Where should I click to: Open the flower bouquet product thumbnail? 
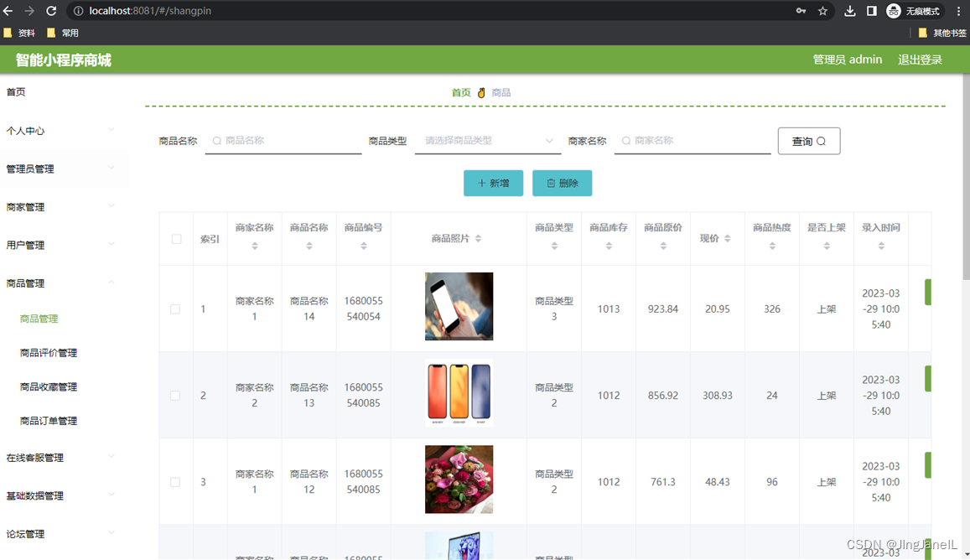[459, 480]
